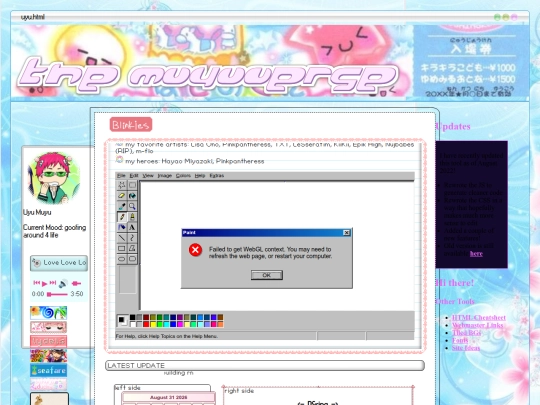
Task: Mute the music player speaker icon
Action: 63,284
